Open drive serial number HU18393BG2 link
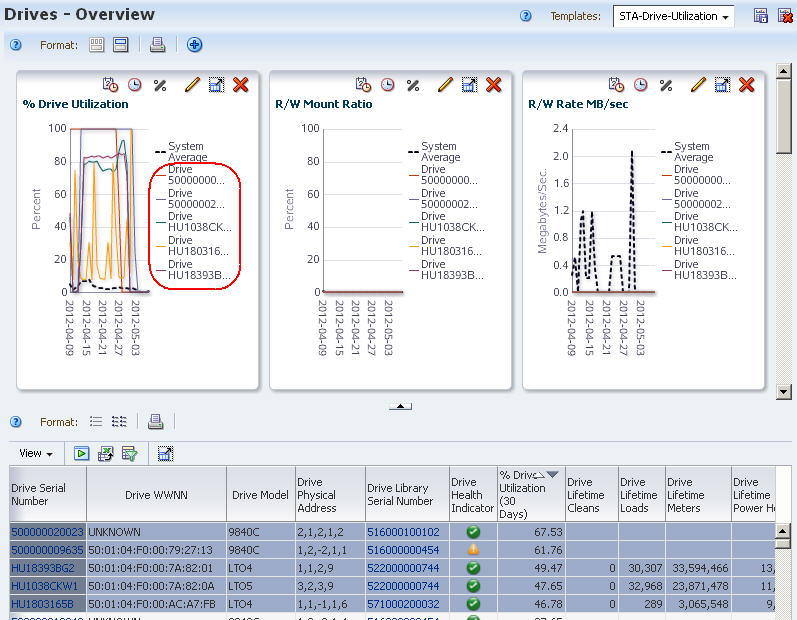This screenshot has width=797, height=620. (x=43, y=568)
